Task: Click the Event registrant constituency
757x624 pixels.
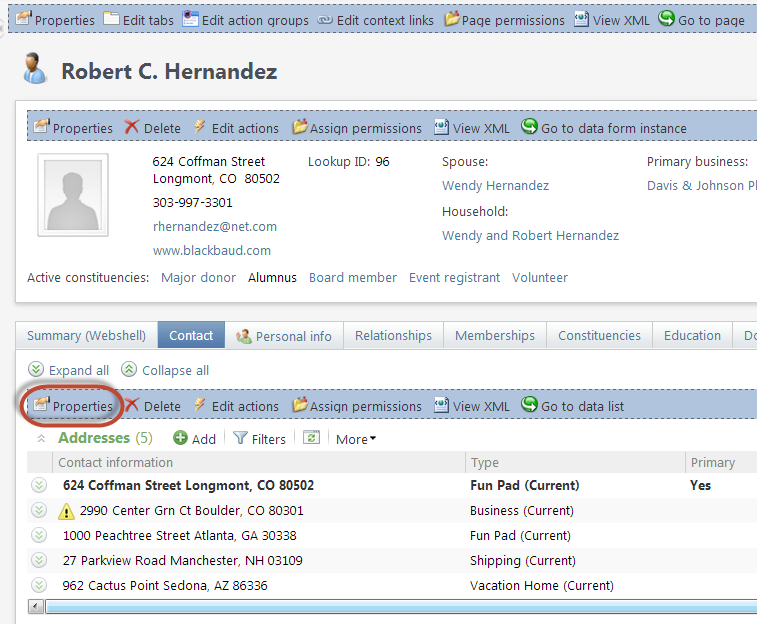Action: [x=454, y=277]
